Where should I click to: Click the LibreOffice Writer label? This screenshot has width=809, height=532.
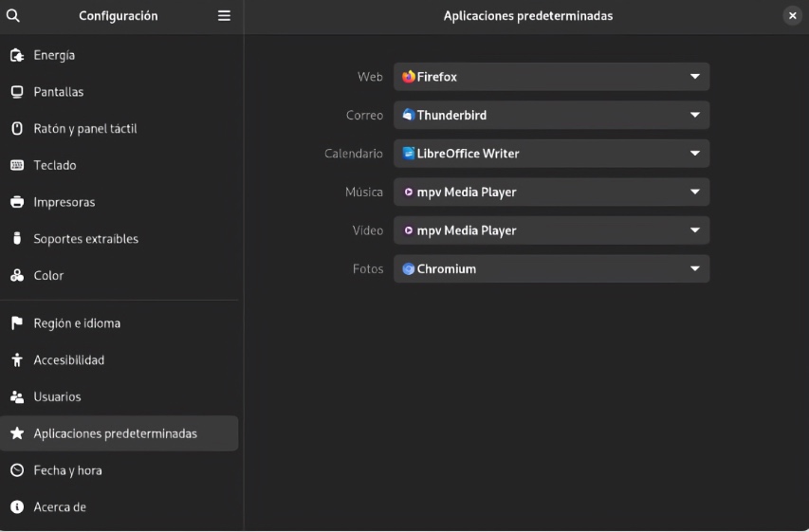[x=468, y=154]
